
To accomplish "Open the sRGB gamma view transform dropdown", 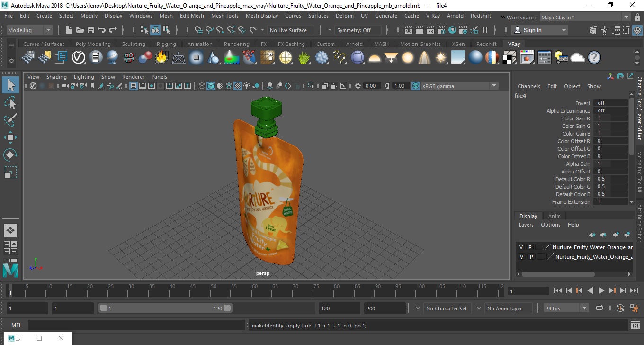I will 460,86.
